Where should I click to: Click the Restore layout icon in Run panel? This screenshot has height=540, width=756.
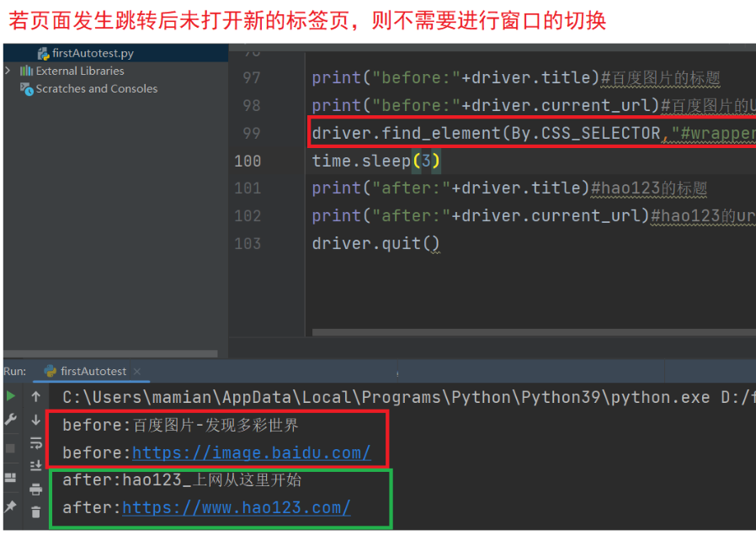[x=10, y=478]
